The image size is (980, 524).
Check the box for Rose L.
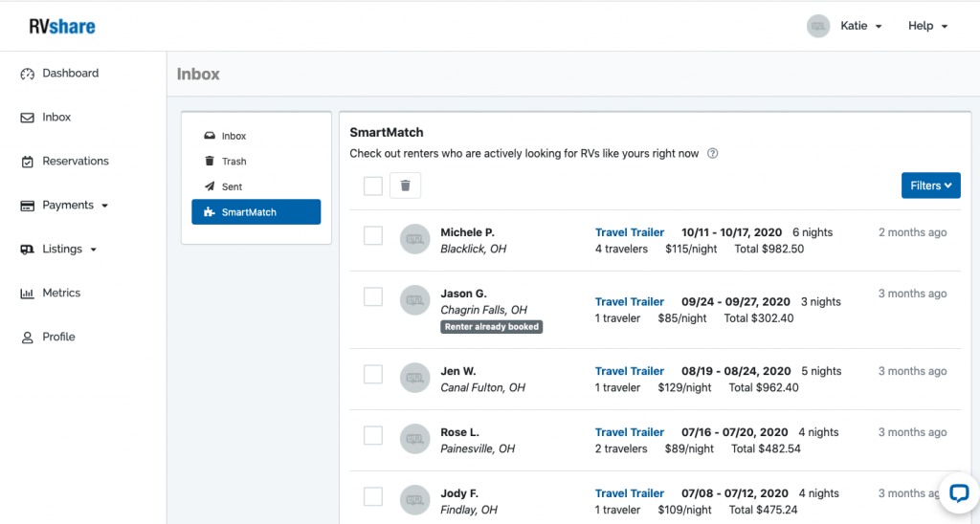click(x=373, y=435)
